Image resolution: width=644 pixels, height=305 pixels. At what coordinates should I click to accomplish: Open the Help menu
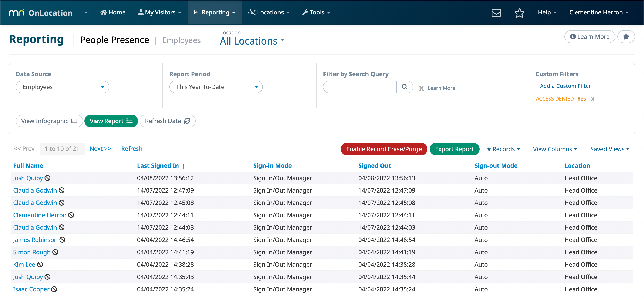tap(547, 13)
